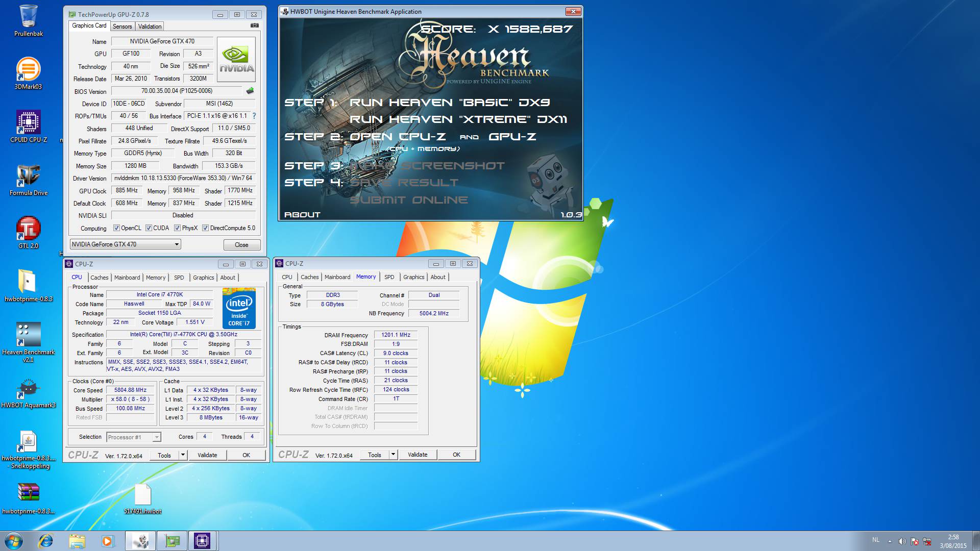Open the hwbotprime-0.8.3 folder
The height and width of the screenshot is (551, 980).
[28, 286]
